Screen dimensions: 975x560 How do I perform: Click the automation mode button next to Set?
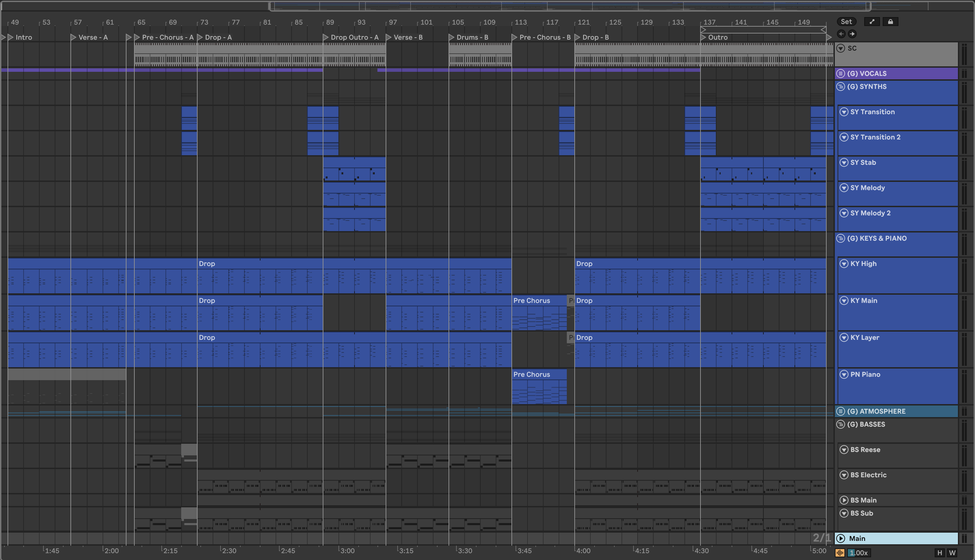coord(871,22)
